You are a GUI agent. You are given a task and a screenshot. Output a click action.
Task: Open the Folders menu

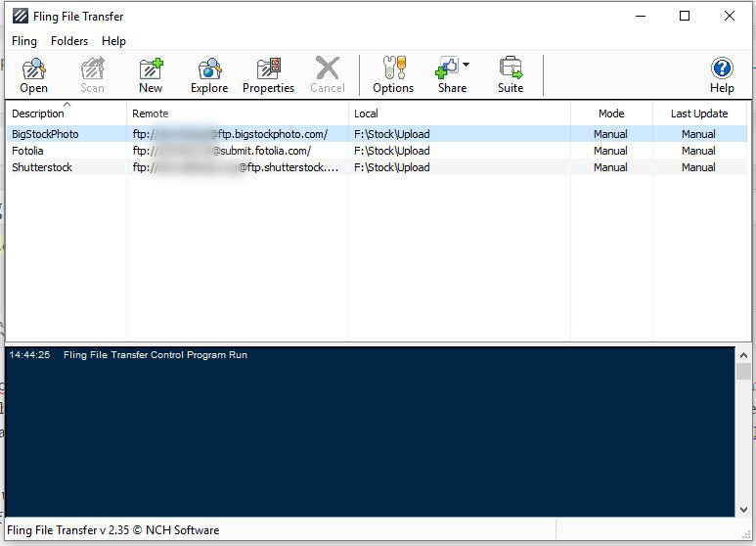pos(69,41)
